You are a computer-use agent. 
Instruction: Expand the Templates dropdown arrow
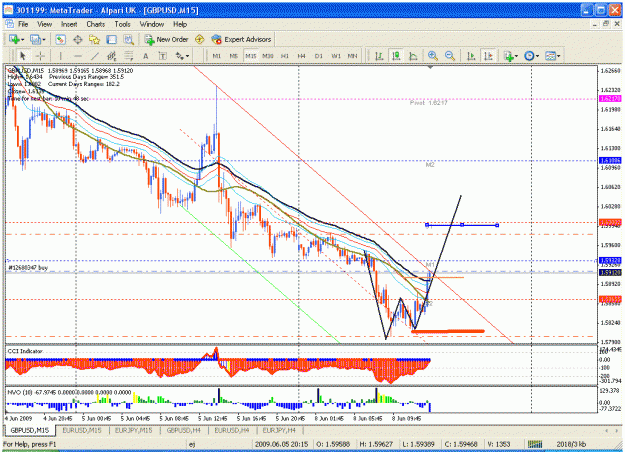(559, 56)
